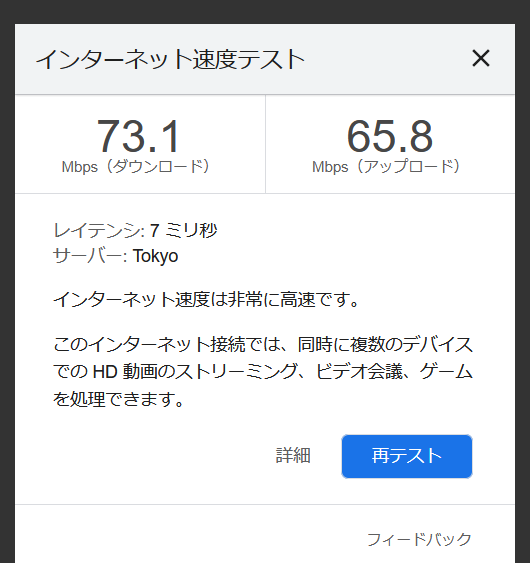Click the レイテンシ label

click(99, 230)
